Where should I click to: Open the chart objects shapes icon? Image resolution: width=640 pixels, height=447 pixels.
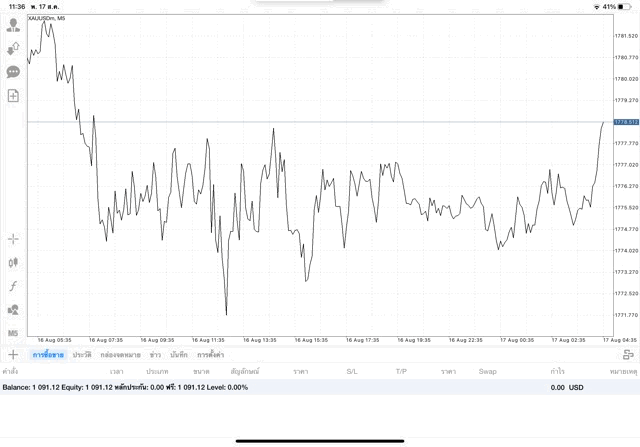(13, 310)
